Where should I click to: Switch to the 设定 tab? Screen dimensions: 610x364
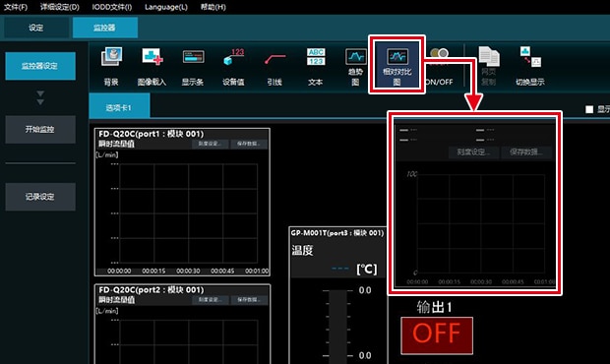pos(36,28)
